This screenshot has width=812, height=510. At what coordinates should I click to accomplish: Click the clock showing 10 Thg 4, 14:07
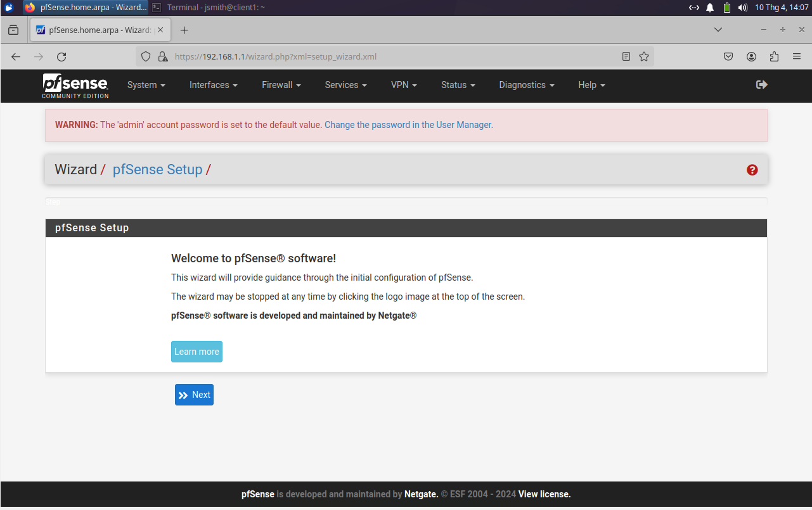pos(782,8)
